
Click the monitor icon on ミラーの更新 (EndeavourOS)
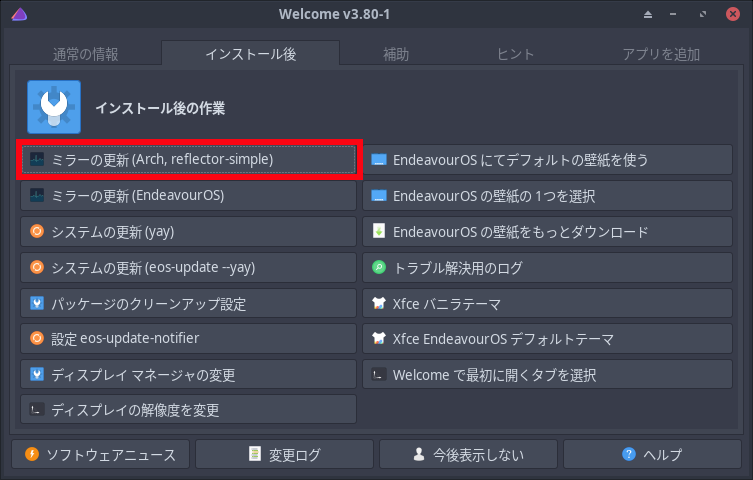tap(37, 195)
